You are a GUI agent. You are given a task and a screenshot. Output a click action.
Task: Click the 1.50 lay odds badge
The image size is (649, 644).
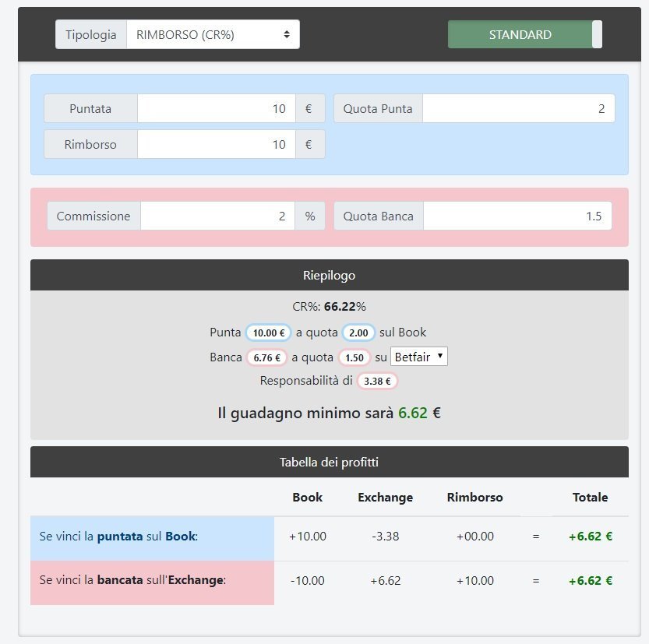[x=354, y=357]
